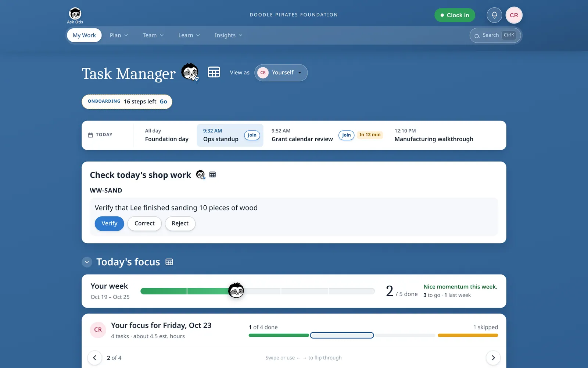Go to next focus task with right arrow
This screenshot has height=368, width=588.
pyautogui.click(x=493, y=358)
